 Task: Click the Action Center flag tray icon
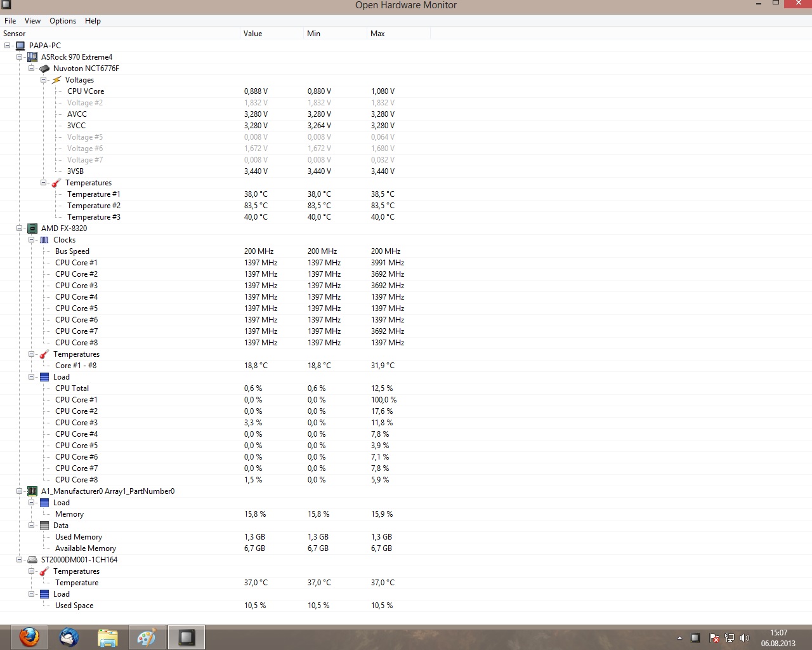pyautogui.click(x=714, y=638)
